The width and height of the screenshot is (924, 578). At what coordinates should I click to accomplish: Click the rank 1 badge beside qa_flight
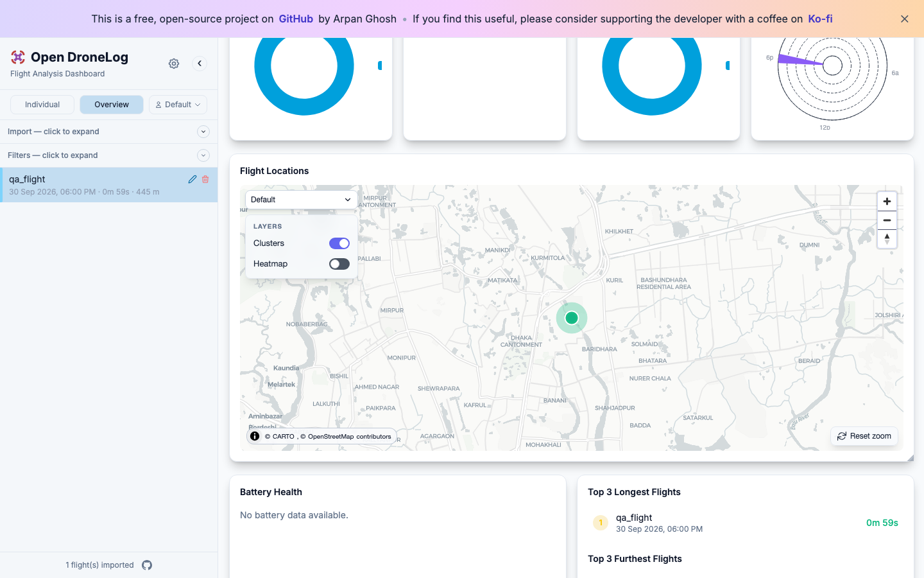pos(601,523)
